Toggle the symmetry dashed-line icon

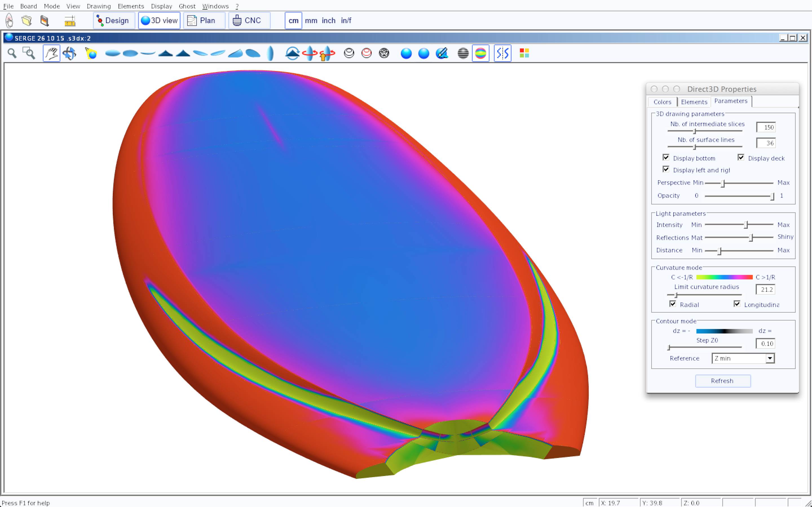(x=502, y=53)
